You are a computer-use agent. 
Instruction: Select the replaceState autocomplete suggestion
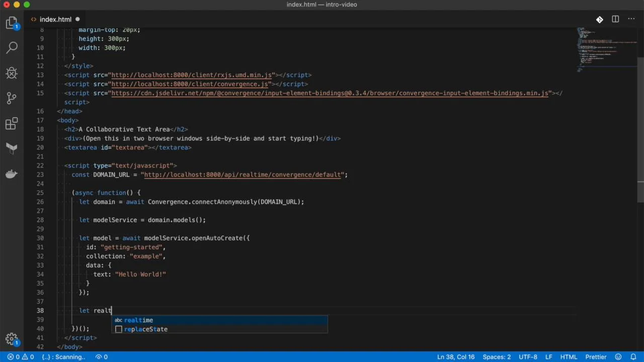tap(219, 329)
